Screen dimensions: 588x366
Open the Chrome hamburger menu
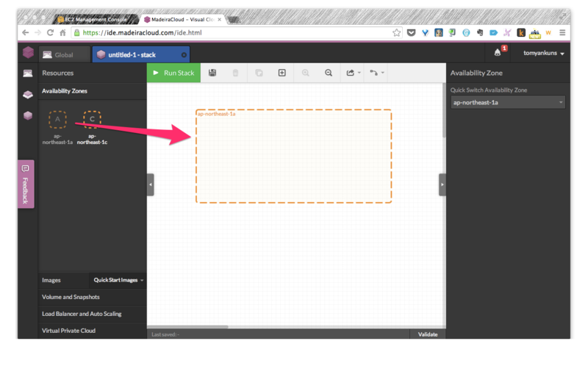point(562,32)
